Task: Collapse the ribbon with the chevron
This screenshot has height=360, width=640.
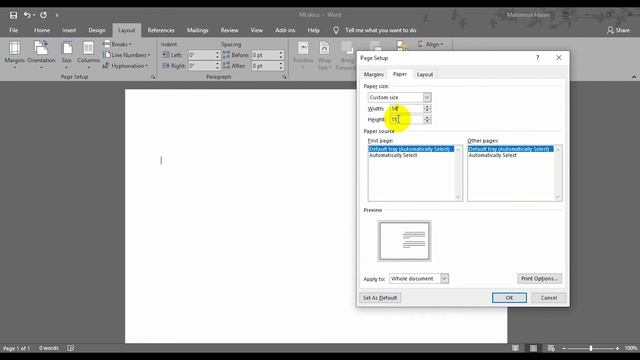Action: point(634,77)
